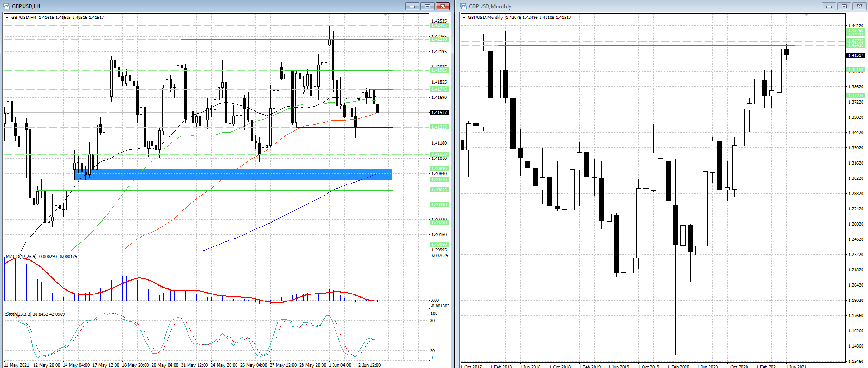Click the 1.40770 level label on the H4 axis
Viewport: 868px width, 368px height.
(439, 179)
